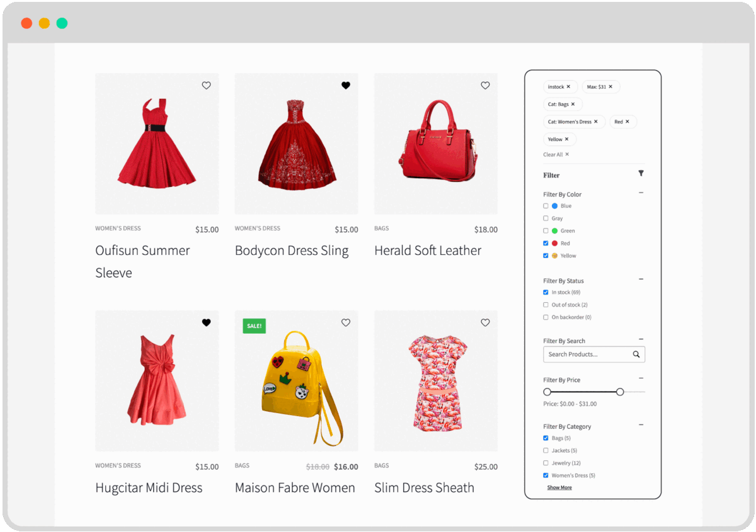Click the green color swatch dot
The height and width of the screenshot is (532, 756).
tap(555, 231)
